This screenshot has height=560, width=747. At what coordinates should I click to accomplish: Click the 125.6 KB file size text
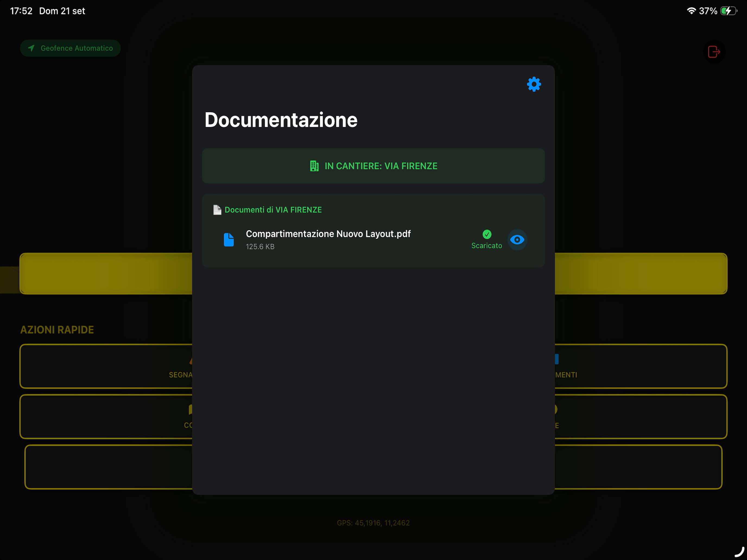(x=260, y=247)
